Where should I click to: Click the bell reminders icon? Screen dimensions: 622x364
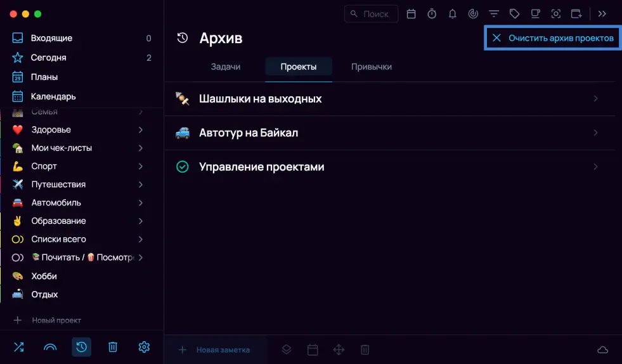452,14
